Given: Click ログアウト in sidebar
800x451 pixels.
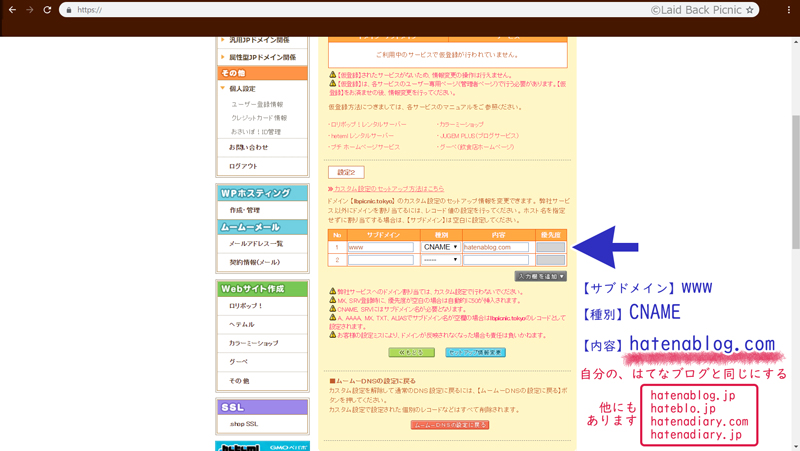Looking at the screenshot, I should click(x=243, y=166).
